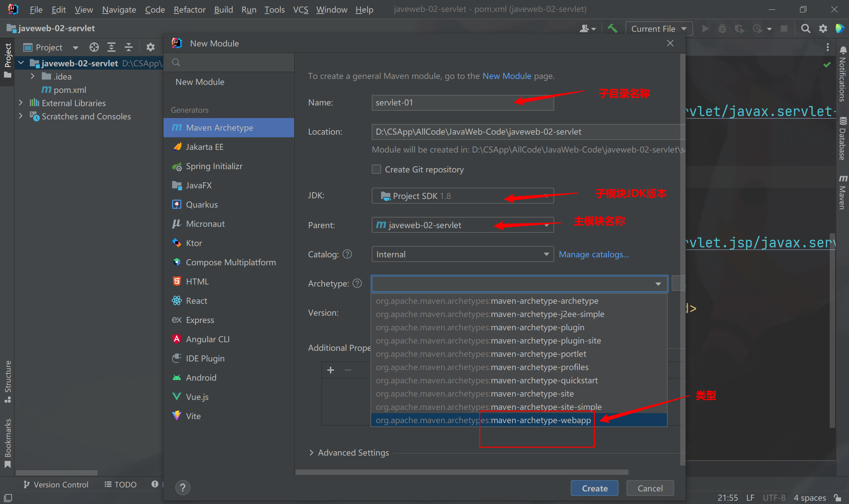
Task: Open the VCS menu
Action: click(x=300, y=10)
